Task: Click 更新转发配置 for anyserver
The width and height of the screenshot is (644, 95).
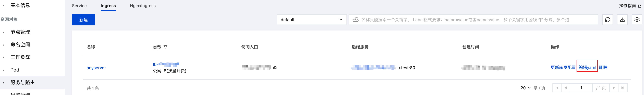Action: [563, 67]
